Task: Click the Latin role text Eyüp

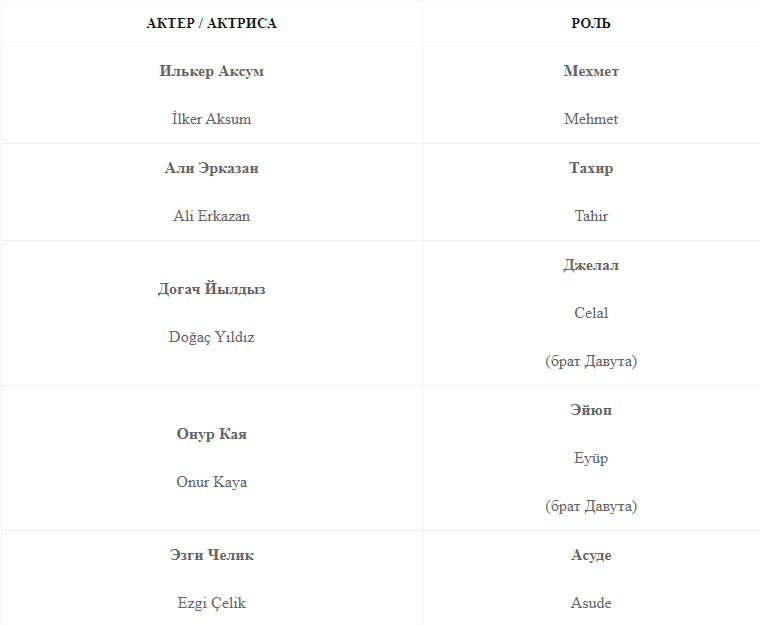Action: coord(591,458)
